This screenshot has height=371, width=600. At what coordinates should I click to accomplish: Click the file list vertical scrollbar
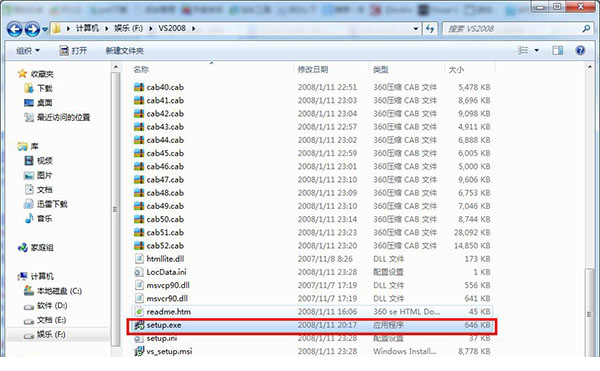tap(589, 314)
